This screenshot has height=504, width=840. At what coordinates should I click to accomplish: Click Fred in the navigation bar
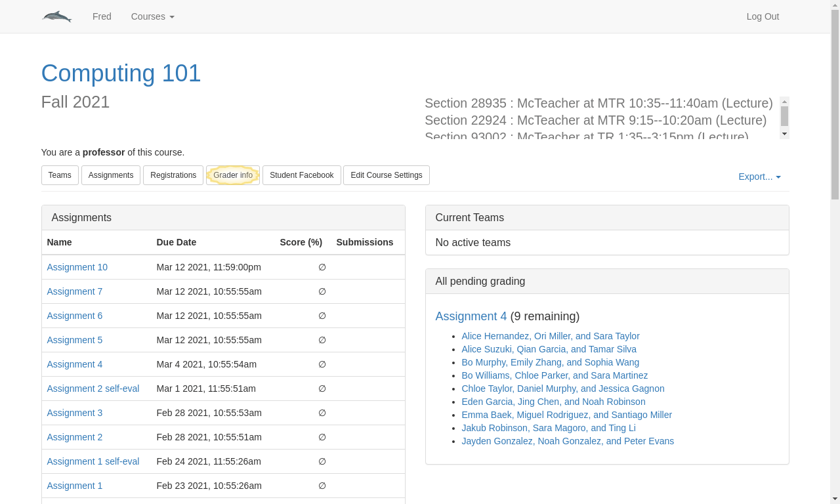pyautogui.click(x=102, y=16)
